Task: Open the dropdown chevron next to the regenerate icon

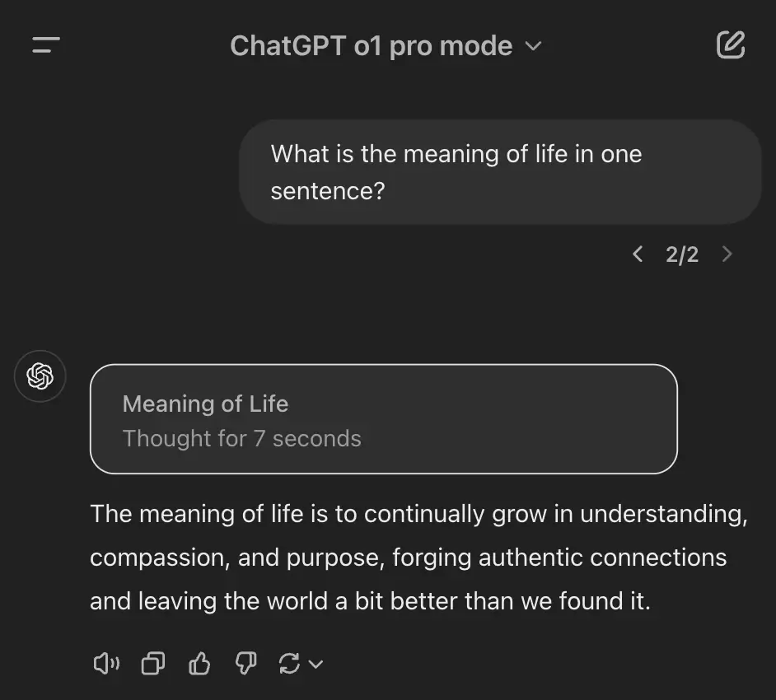Action: pos(316,664)
